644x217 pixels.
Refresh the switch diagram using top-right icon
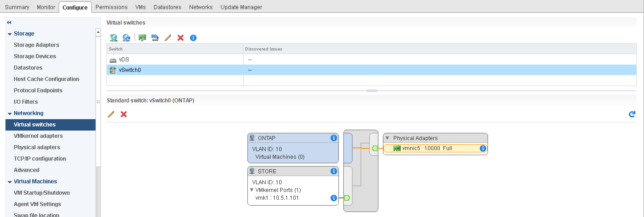(632, 114)
